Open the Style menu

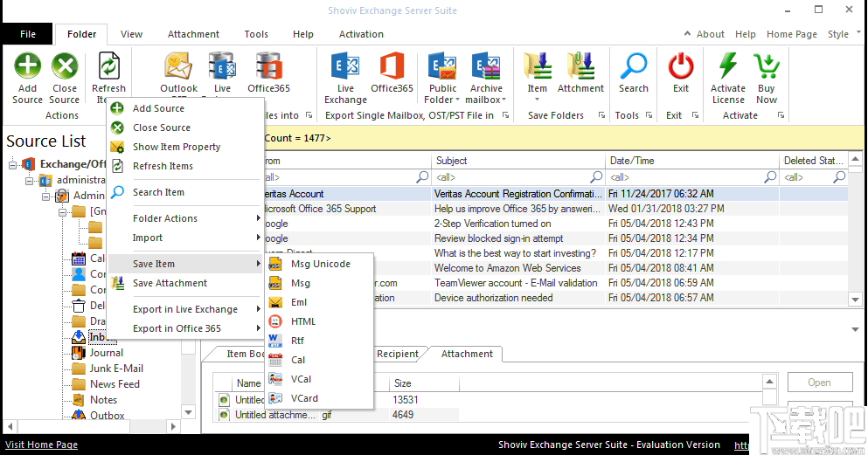coord(838,34)
